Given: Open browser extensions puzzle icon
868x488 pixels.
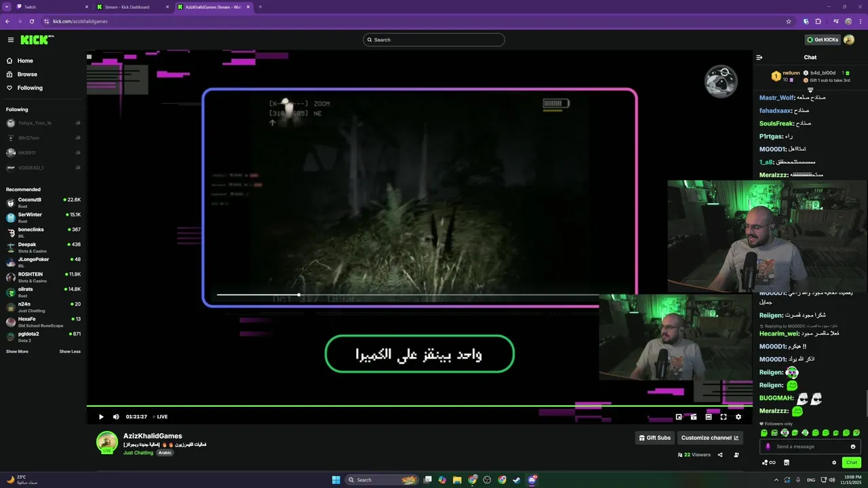Looking at the screenshot, I should pos(818,21).
